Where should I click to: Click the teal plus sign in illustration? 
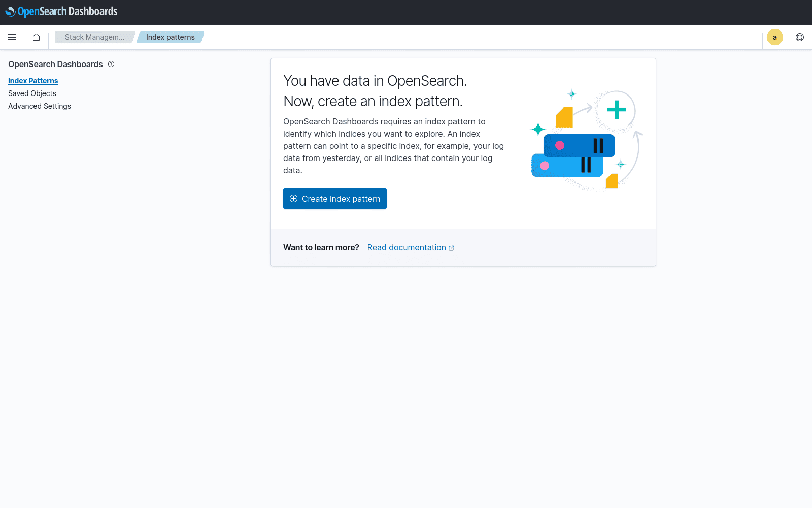pos(616,110)
